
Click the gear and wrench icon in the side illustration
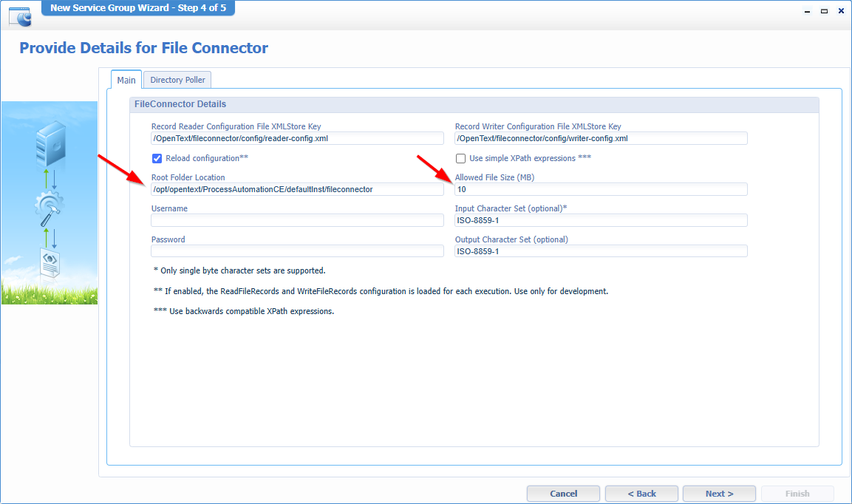pos(50,208)
